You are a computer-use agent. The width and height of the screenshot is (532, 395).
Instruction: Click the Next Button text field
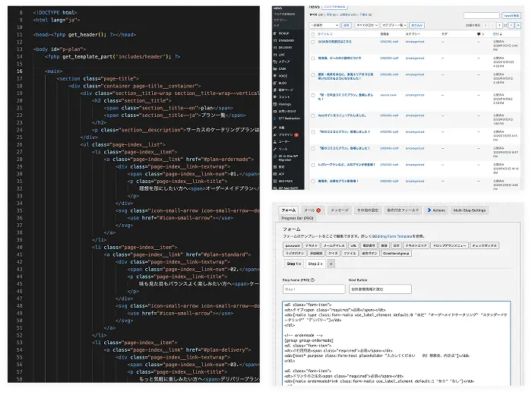tap(380, 289)
